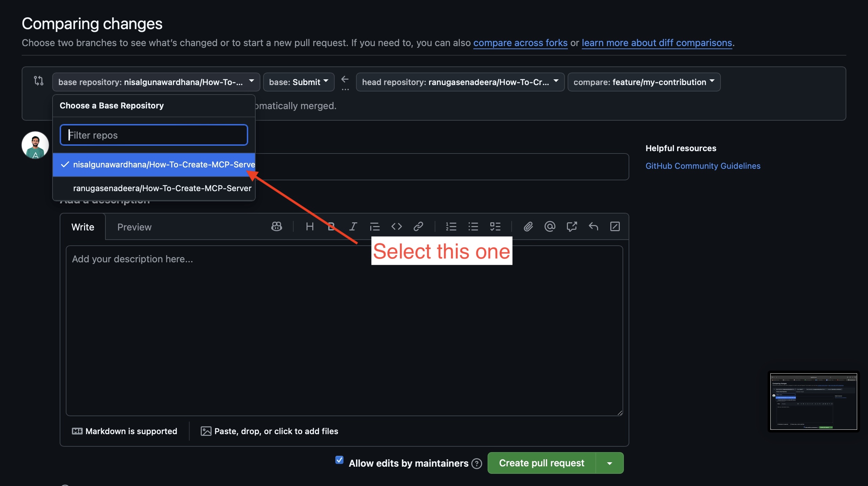Image resolution: width=868 pixels, height=486 pixels.
Task: Apply bold formatting
Action: pos(331,226)
